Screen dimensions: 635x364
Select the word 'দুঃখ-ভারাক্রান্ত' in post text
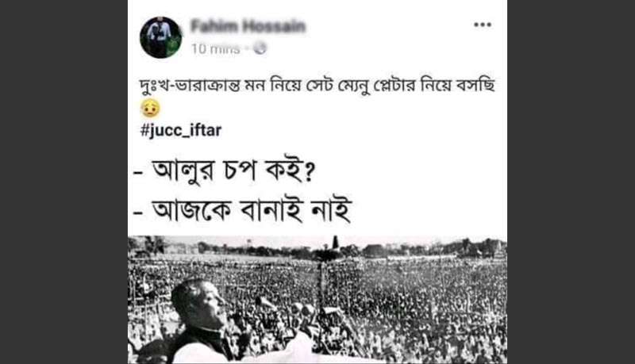coord(190,86)
